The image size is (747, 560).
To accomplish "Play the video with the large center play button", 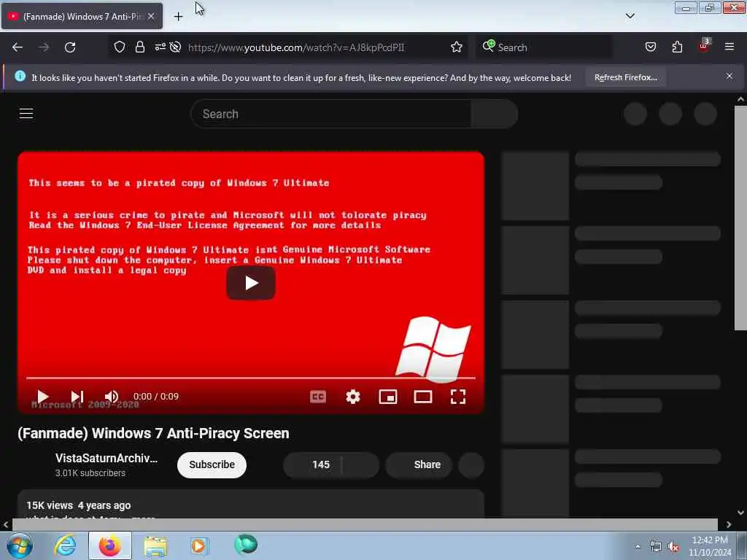I will 251,283.
